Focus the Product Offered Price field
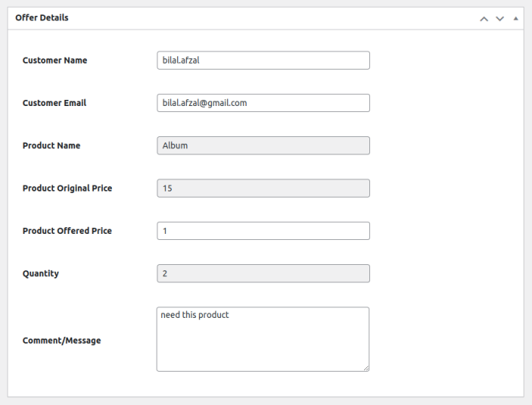532x405 pixels. (263, 231)
